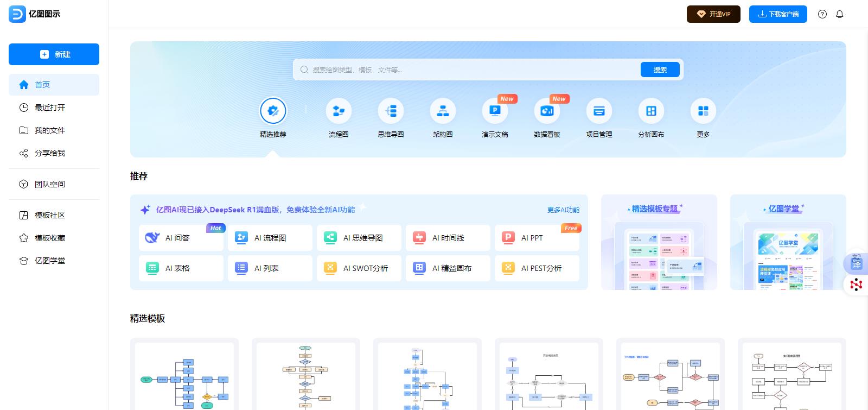Select the 分析画布 icon
This screenshot has width=868, height=410.
[651, 111]
